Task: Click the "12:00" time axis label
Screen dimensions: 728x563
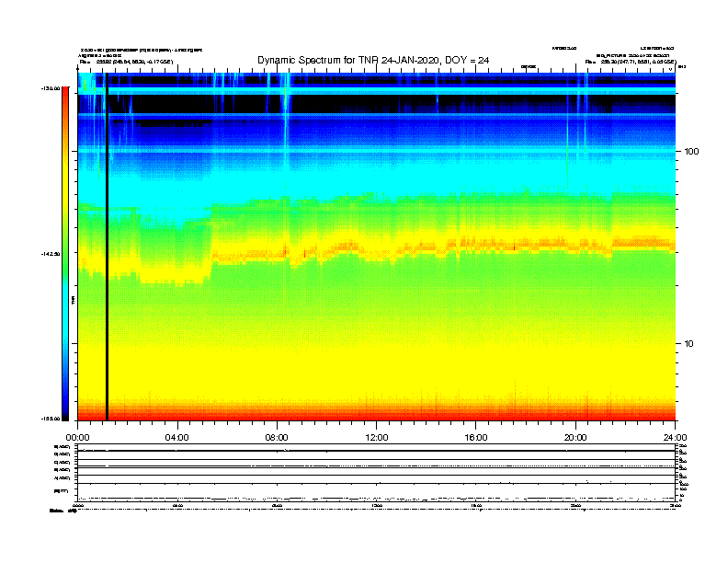Action: pos(377,438)
